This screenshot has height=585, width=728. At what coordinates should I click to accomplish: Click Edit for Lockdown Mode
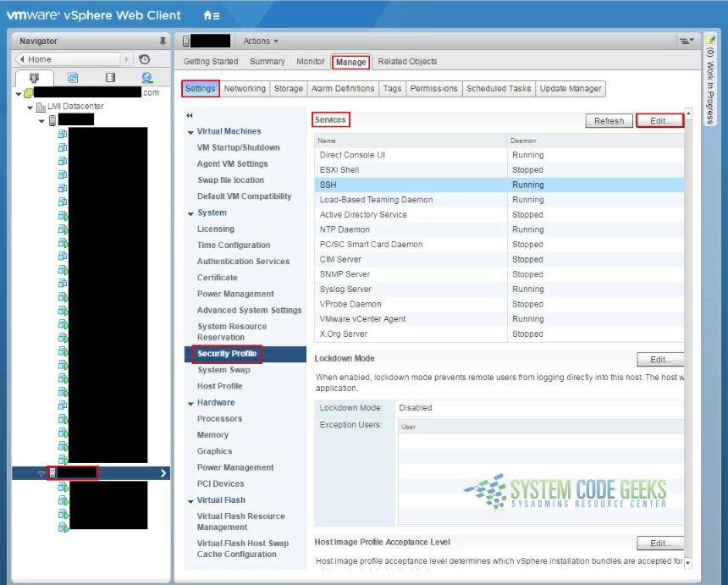coord(660,359)
